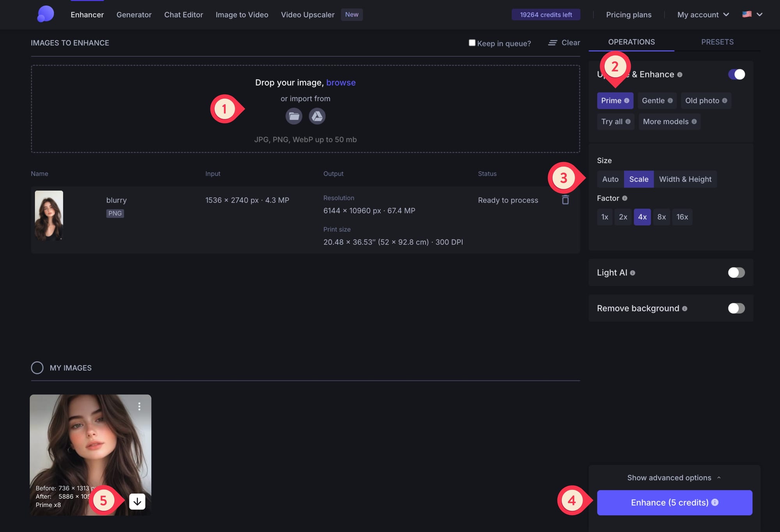Delete the blurry image with trash icon
The height and width of the screenshot is (532, 780).
click(x=565, y=200)
